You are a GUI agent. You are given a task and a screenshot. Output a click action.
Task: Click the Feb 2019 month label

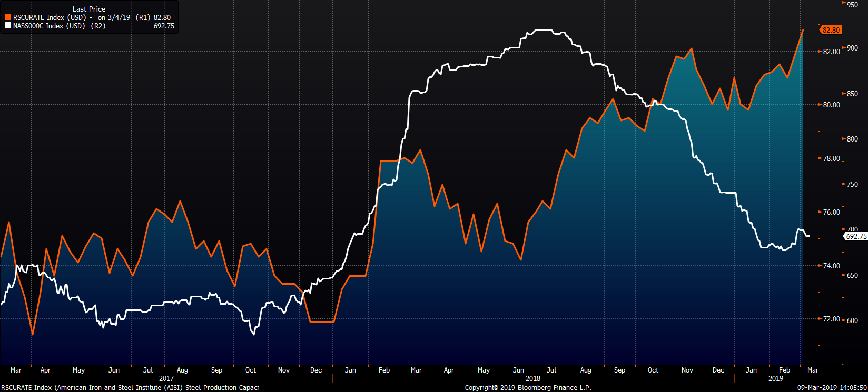pos(784,370)
